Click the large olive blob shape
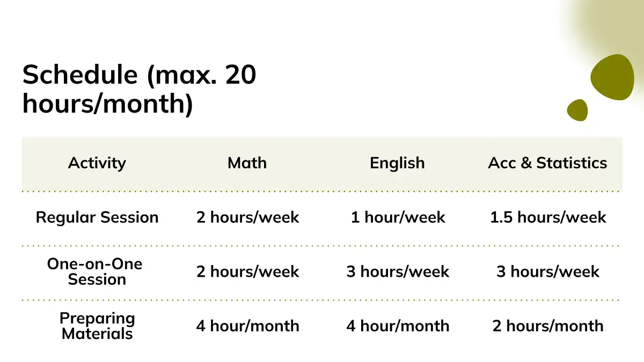The image size is (644, 362). (x=612, y=77)
